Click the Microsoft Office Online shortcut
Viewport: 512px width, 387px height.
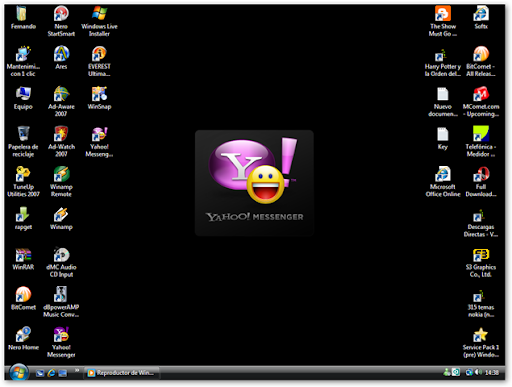tap(443, 182)
